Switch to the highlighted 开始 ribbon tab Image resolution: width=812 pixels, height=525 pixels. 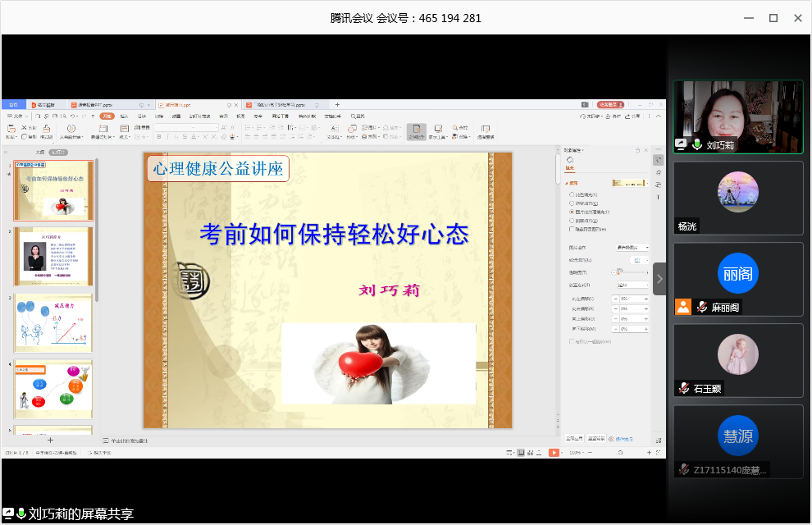point(107,116)
